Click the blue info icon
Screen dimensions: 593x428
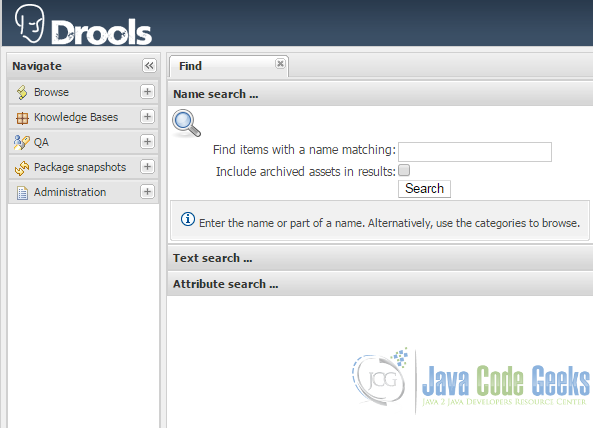point(188,219)
